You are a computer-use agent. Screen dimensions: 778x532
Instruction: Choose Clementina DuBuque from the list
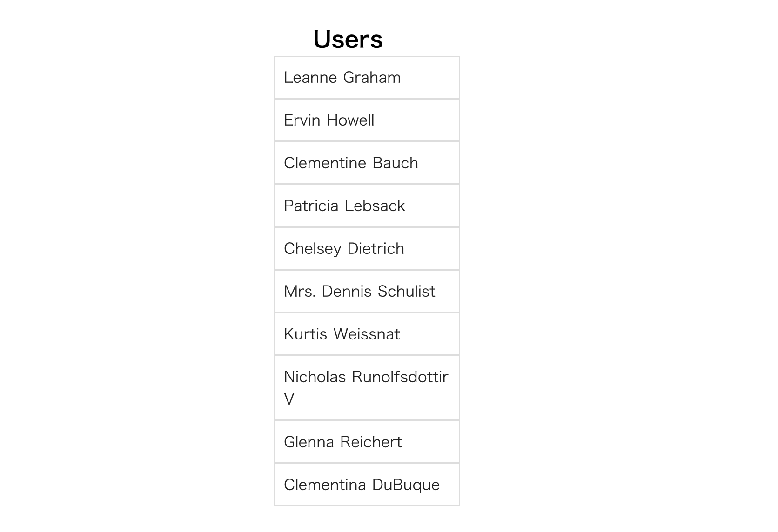click(366, 485)
